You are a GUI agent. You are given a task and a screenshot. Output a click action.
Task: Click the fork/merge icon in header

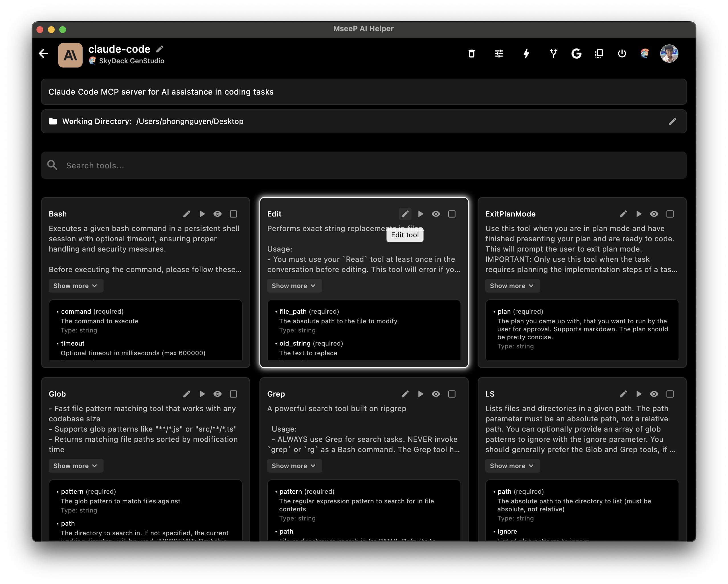pos(553,53)
